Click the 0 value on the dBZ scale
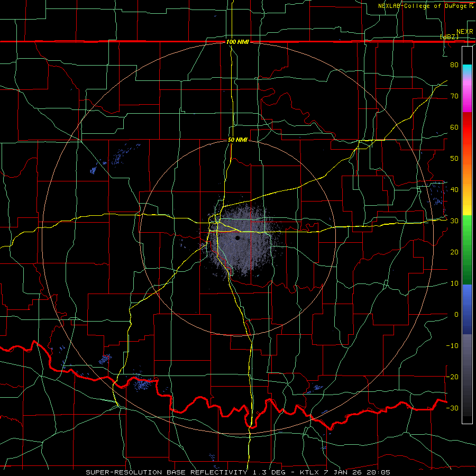Image resolution: width=476 pixels, height=476 pixels. point(456,315)
